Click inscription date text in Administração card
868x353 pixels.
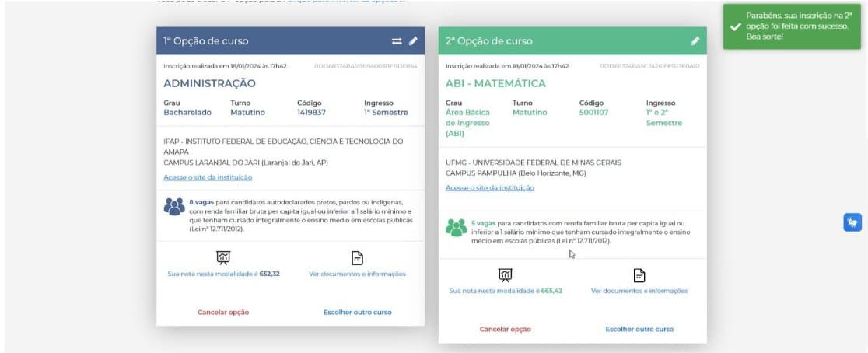click(x=226, y=66)
